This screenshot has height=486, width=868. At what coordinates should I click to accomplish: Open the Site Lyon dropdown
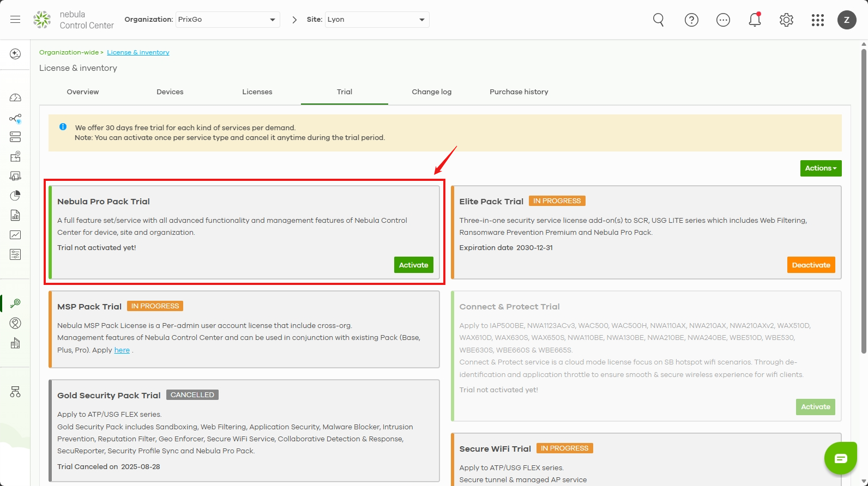coord(377,20)
